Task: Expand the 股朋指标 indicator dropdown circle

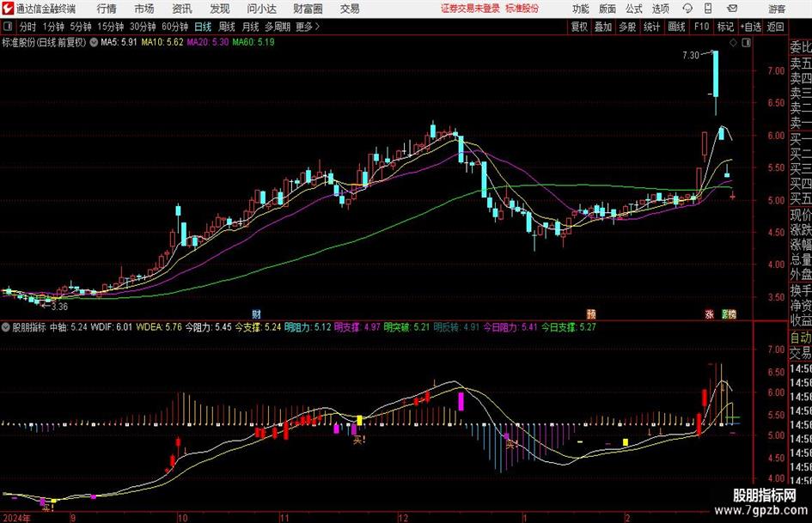Action: pos(6,327)
